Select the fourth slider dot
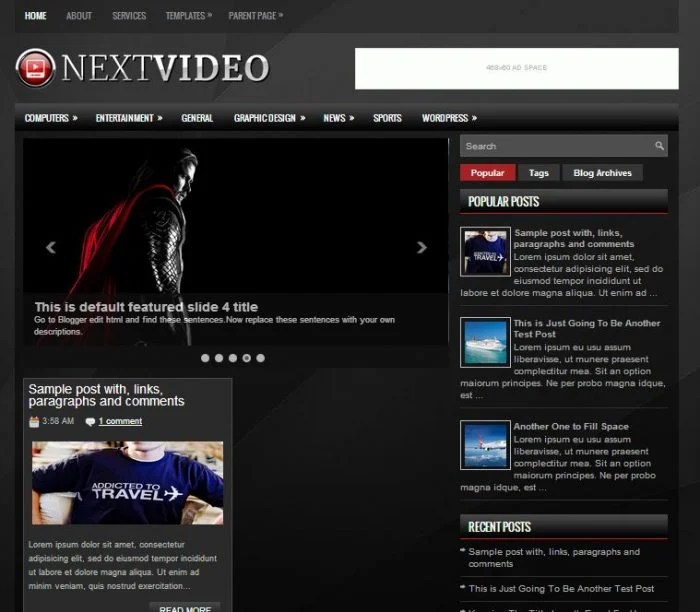 (246, 358)
